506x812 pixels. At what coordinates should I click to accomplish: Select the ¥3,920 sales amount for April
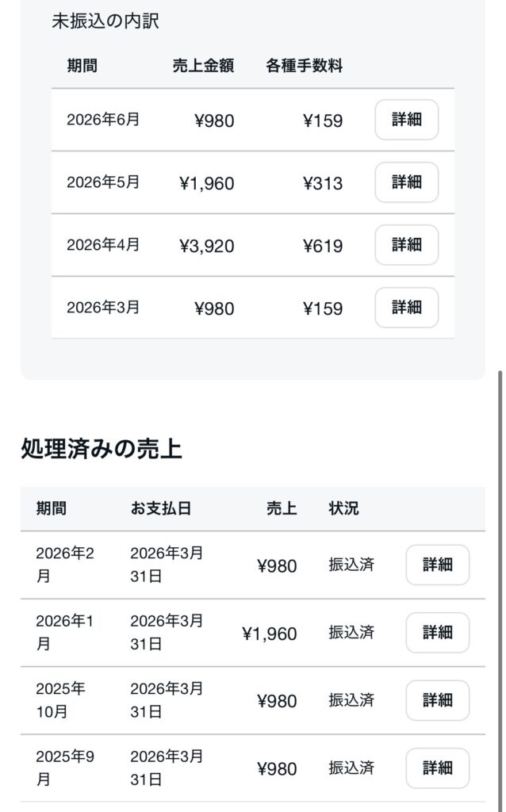click(x=207, y=246)
